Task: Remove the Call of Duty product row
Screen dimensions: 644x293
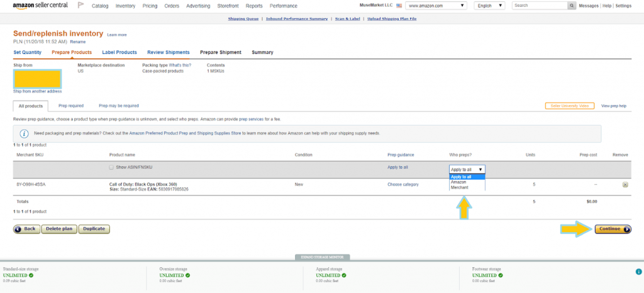Action: tap(625, 185)
